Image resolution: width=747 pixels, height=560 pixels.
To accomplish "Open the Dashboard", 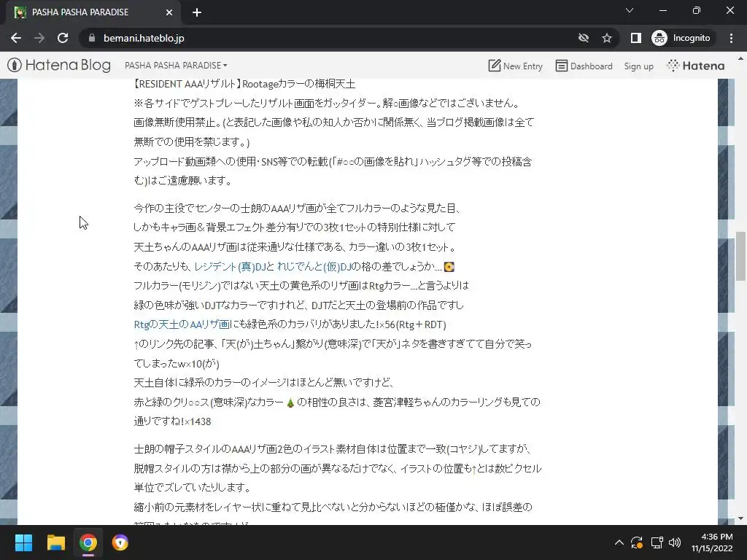I will click(584, 66).
